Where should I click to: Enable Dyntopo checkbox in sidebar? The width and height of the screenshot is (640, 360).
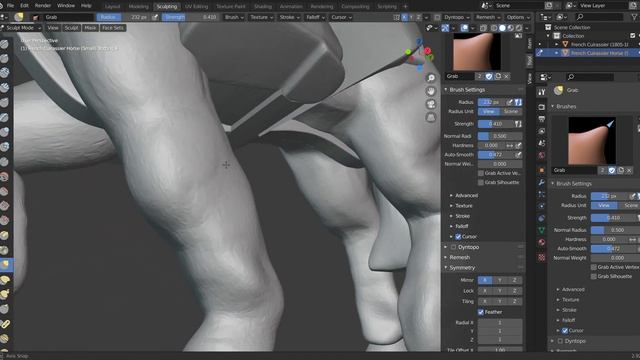(x=453, y=247)
